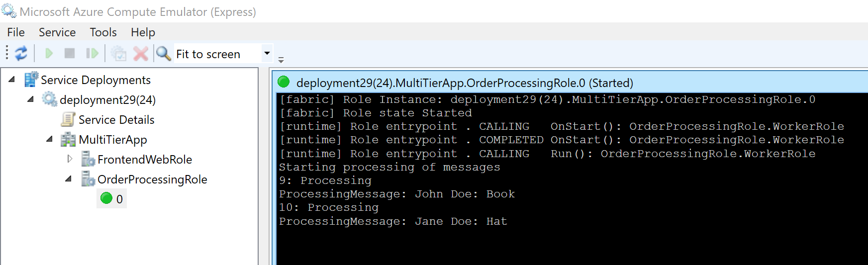Select the Service Details tree icon
868x265 pixels.
point(68,119)
